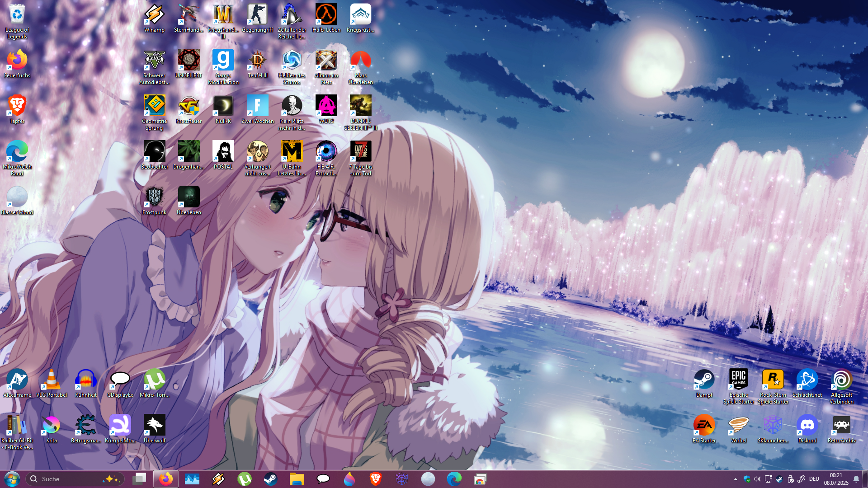The image size is (868, 488).
Task: Select Allgesoft Verbinden icon
Action: point(842,386)
